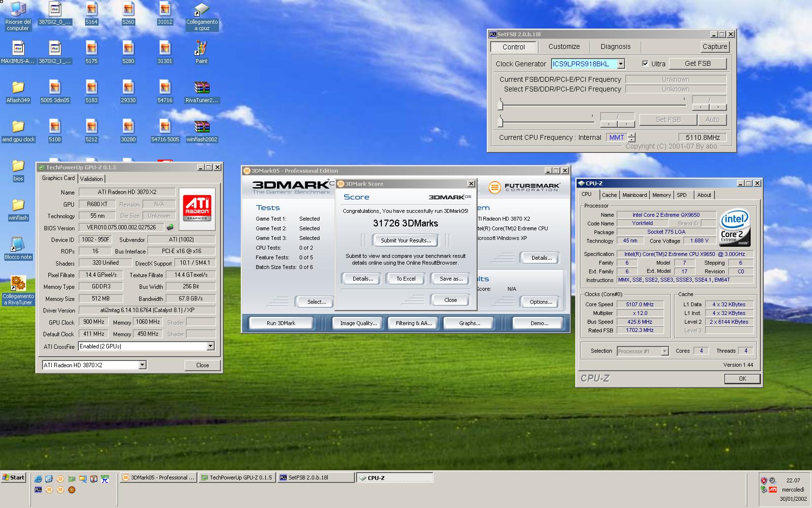Close the 3DMark Score dialog with Close button

click(450, 300)
